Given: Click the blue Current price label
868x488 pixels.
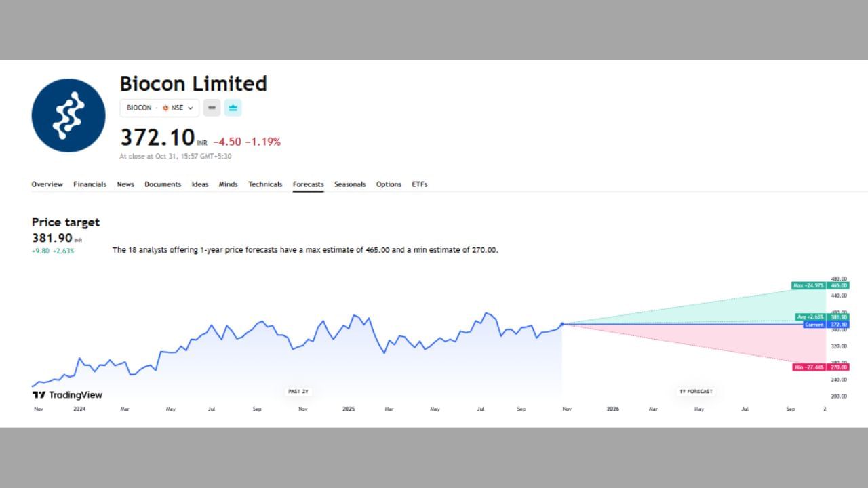Looking at the screenshot, I should [814, 325].
